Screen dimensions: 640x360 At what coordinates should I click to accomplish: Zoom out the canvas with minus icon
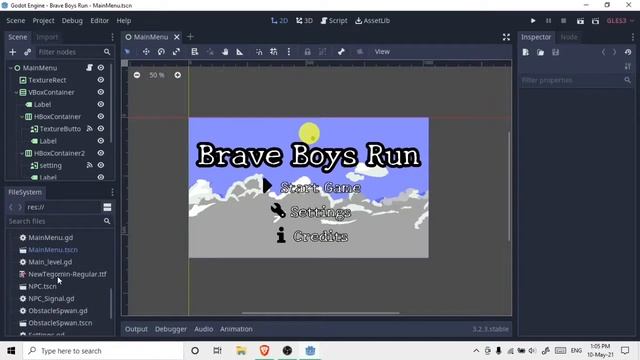(137, 75)
